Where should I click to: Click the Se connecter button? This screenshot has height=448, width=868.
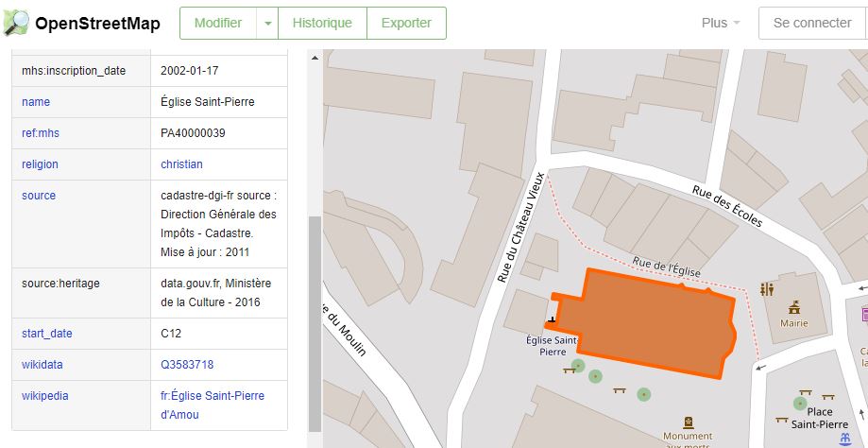pyautogui.click(x=812, y=24)
